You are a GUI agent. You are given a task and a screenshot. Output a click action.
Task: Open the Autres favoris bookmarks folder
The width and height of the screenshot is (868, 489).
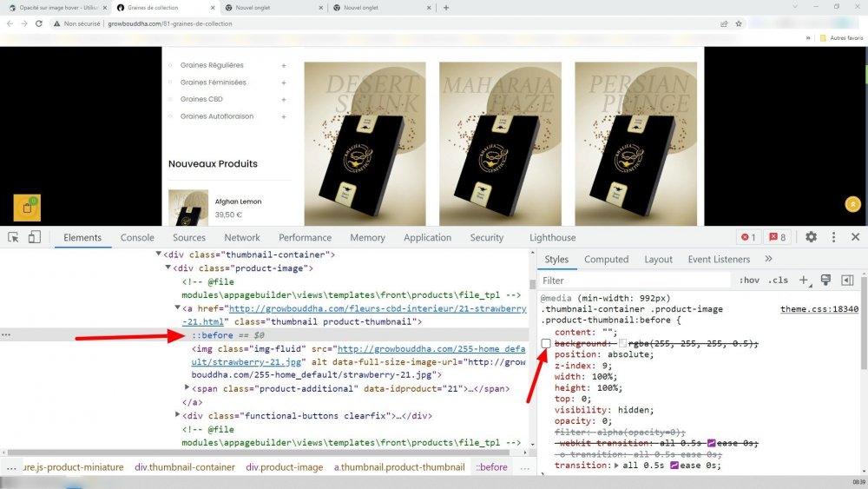tap(841, 37)
